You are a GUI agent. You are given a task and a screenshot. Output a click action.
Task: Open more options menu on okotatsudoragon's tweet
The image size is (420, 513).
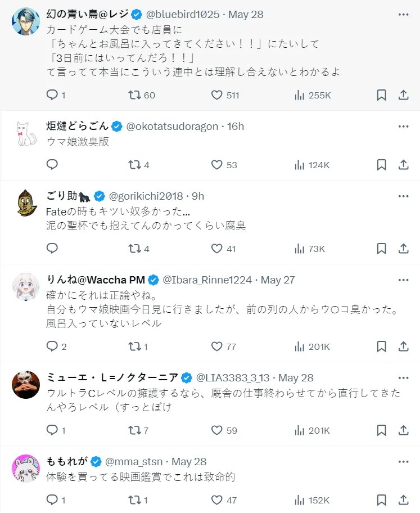(403, 126)
